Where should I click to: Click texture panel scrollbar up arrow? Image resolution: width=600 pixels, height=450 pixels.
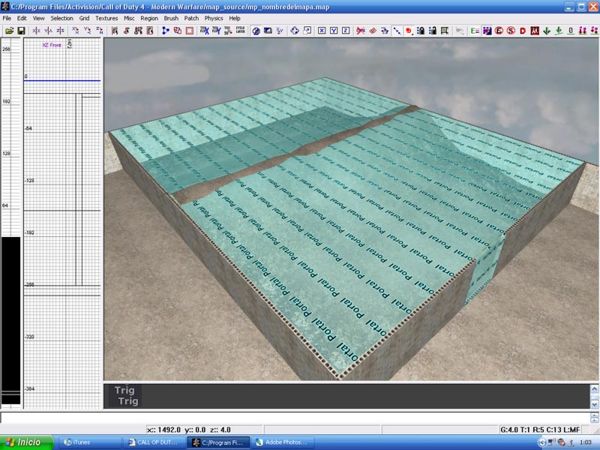coord(594,389)
